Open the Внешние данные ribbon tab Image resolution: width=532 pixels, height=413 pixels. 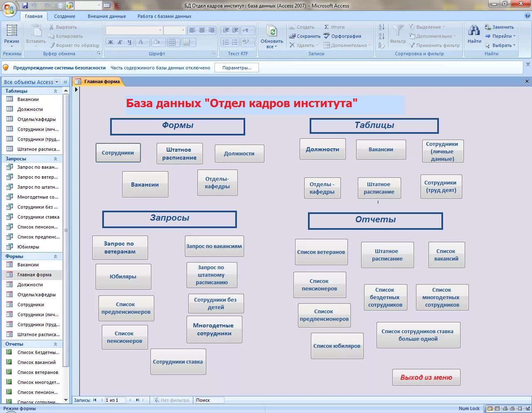(107, 16)
